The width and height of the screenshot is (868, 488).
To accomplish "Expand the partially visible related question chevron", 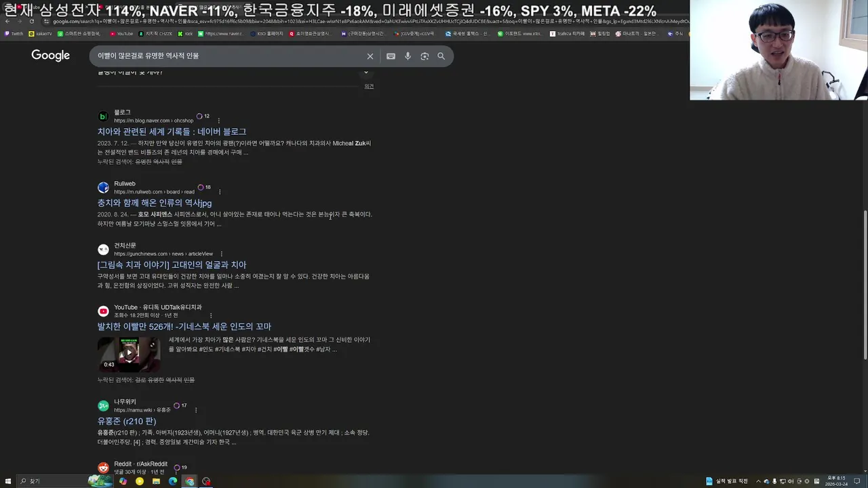I will point(366,73).
